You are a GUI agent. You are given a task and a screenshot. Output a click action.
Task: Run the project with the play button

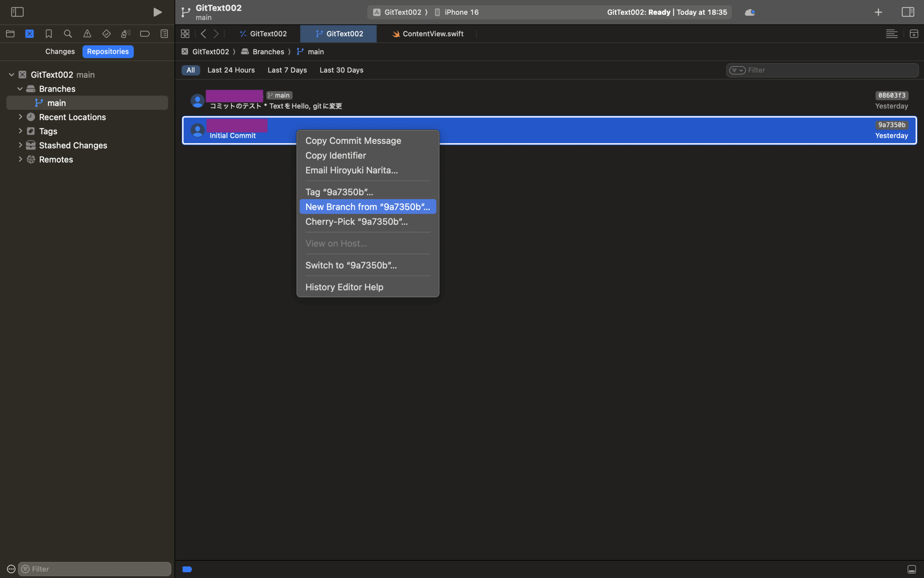tap(157, 12)
